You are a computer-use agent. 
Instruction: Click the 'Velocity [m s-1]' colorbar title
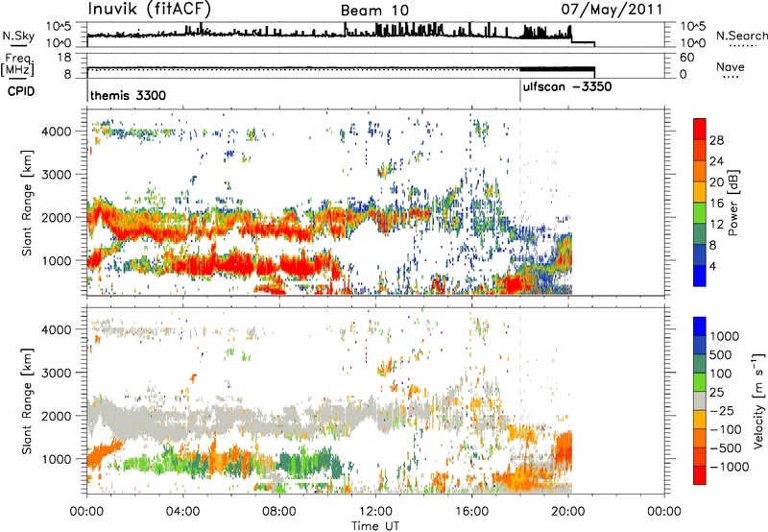click(758, 401)
